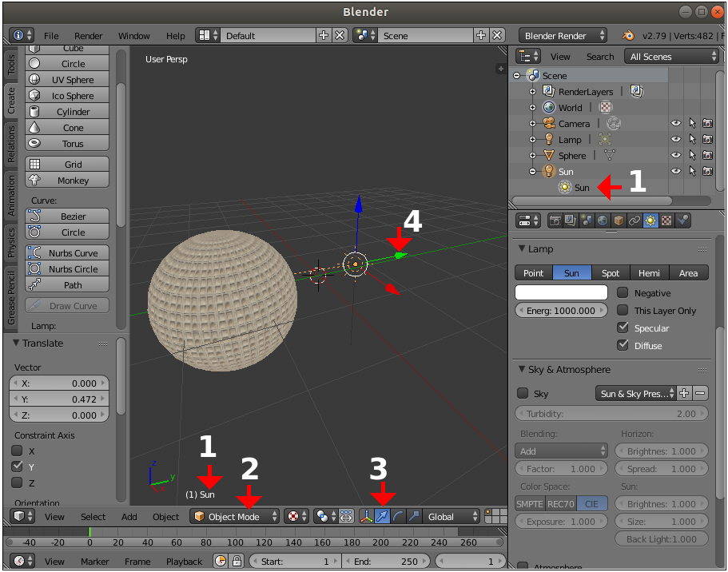Open the Window menu

point(133,36)
